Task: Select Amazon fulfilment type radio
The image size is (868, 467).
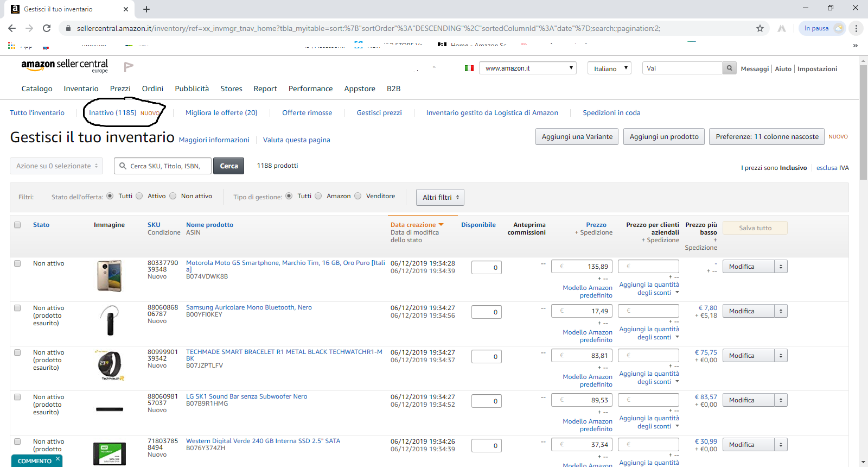Action: [318, 196]
